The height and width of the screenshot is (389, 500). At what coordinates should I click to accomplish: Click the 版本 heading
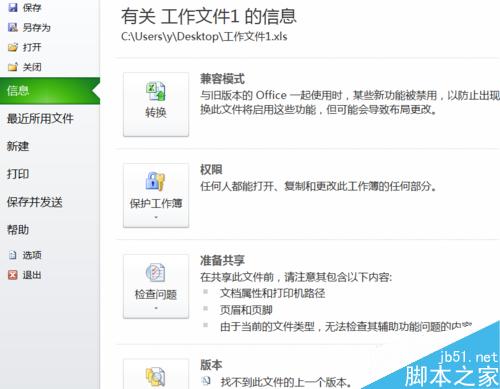(x=211, y=365)
